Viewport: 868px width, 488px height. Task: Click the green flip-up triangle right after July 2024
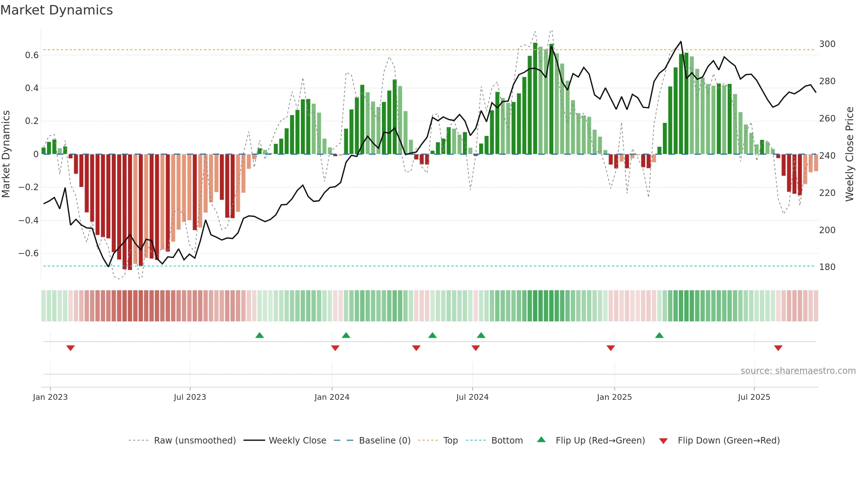coord(481,335)
